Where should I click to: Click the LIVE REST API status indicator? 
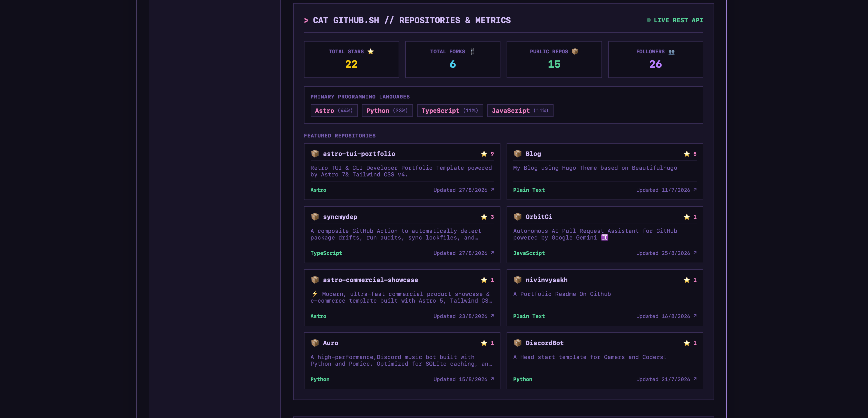click(675, 20)
